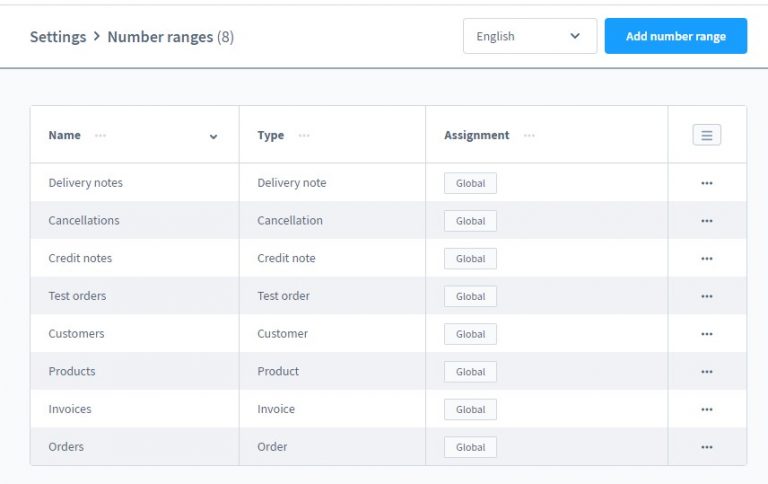Open actions menu for Customers row
This screenshot has height=484, width=768.
coord(706,334)
